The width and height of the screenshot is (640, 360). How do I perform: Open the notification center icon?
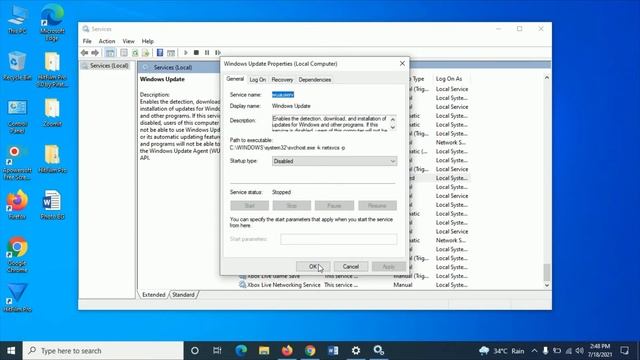pos(624,351)
